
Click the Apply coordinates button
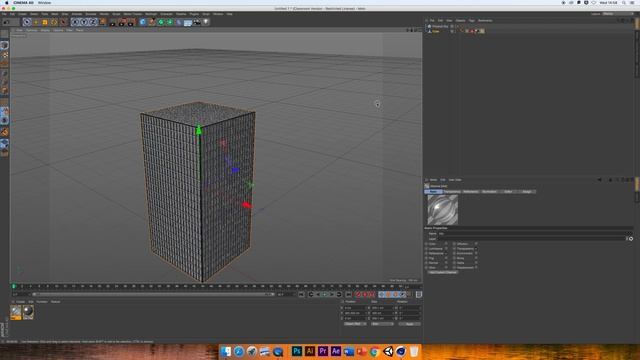[409, 324]
